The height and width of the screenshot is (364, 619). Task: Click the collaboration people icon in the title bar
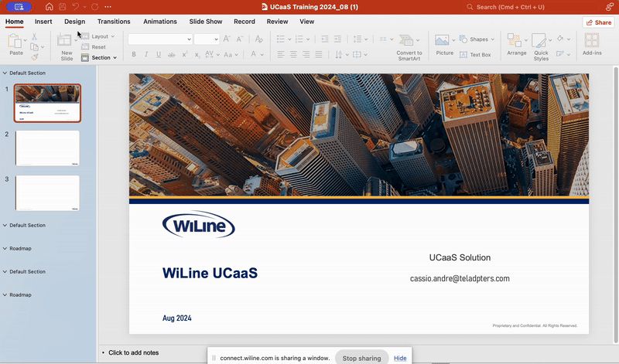click(610, 7)
